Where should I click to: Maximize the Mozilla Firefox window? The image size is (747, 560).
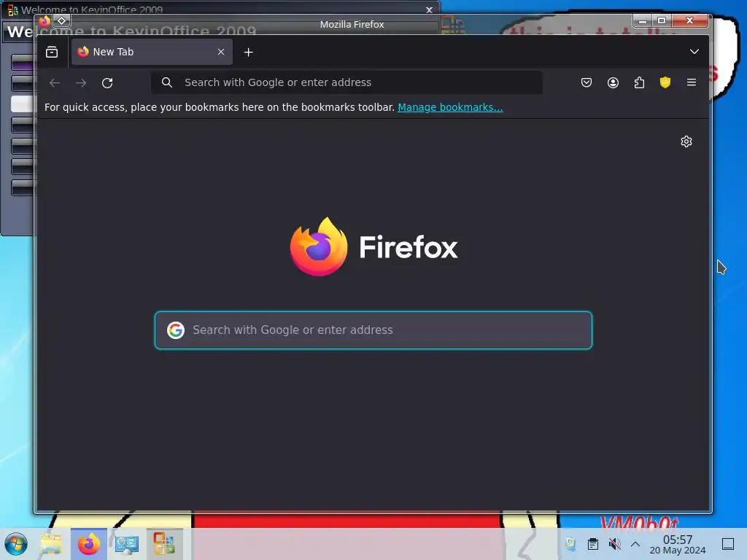661,20
